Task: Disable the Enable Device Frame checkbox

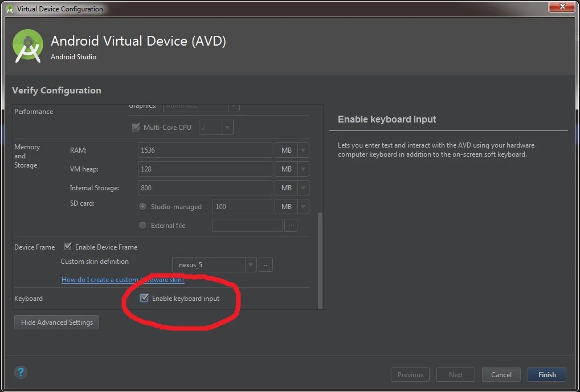Action: point(68,247)
